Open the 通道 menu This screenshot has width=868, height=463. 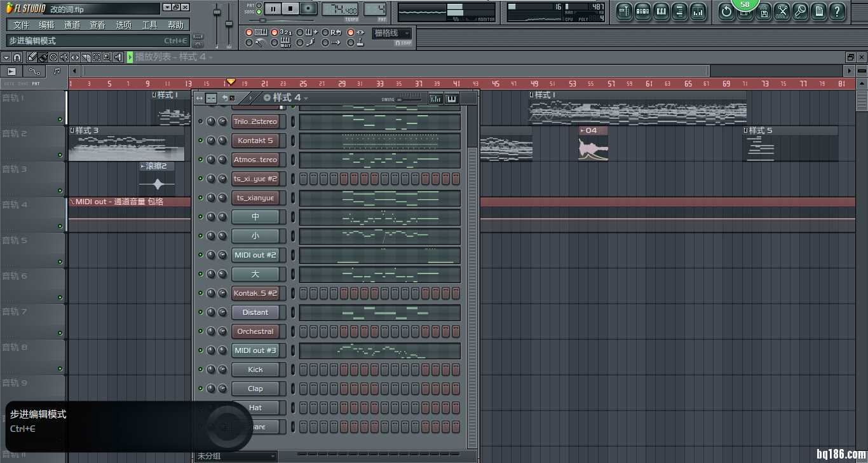tap(72, 25)
